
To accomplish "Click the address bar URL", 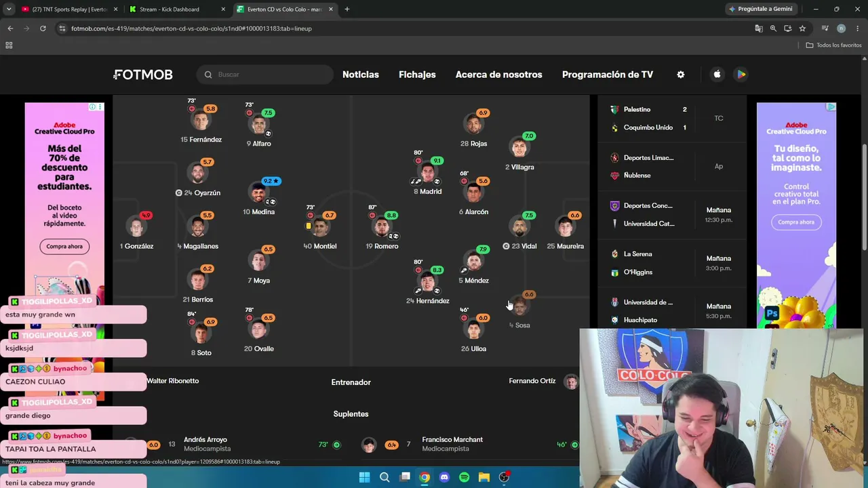I will (191, 28).
